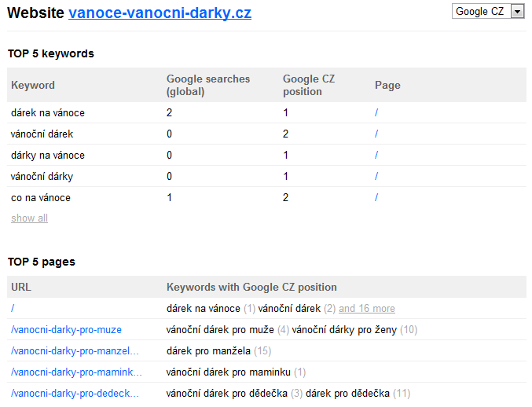Open page link for co na vánoce

coord(376,197)
